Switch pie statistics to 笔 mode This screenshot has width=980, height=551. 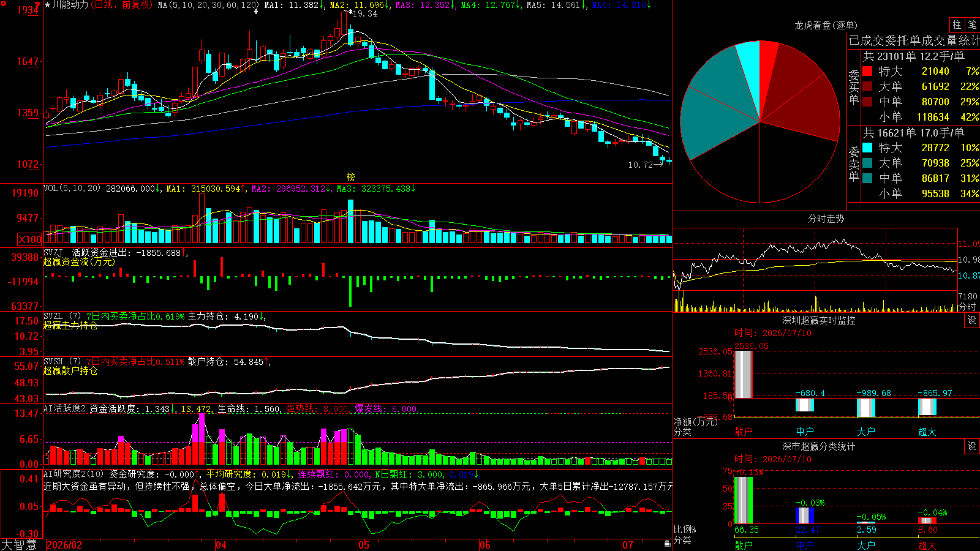click(x=973, y=24)
